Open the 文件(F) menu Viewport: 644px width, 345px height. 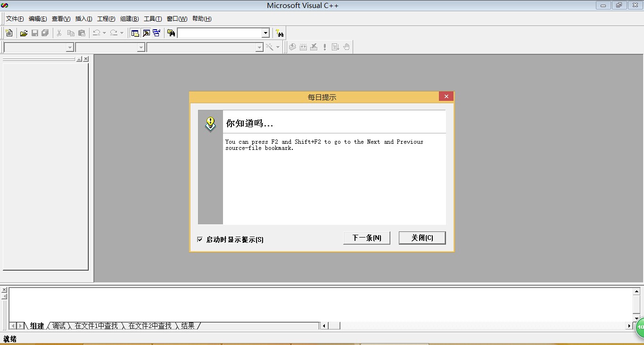coord(15,19)
